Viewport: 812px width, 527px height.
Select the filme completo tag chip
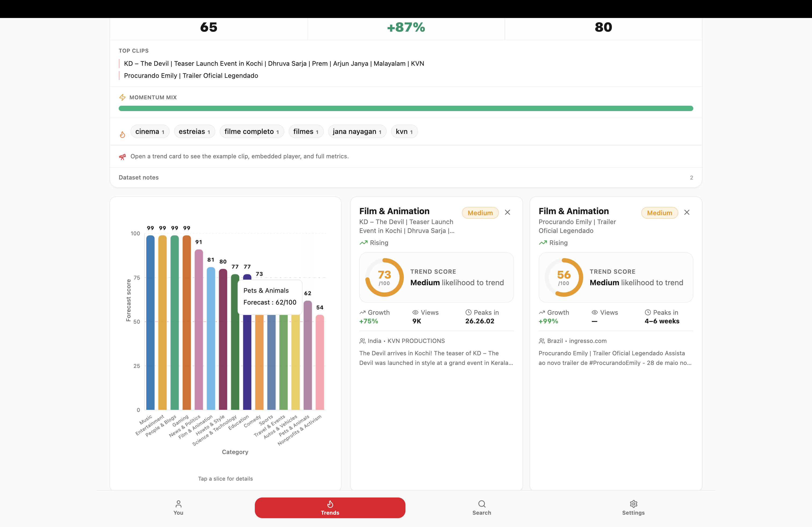click(x=252, y=131)
